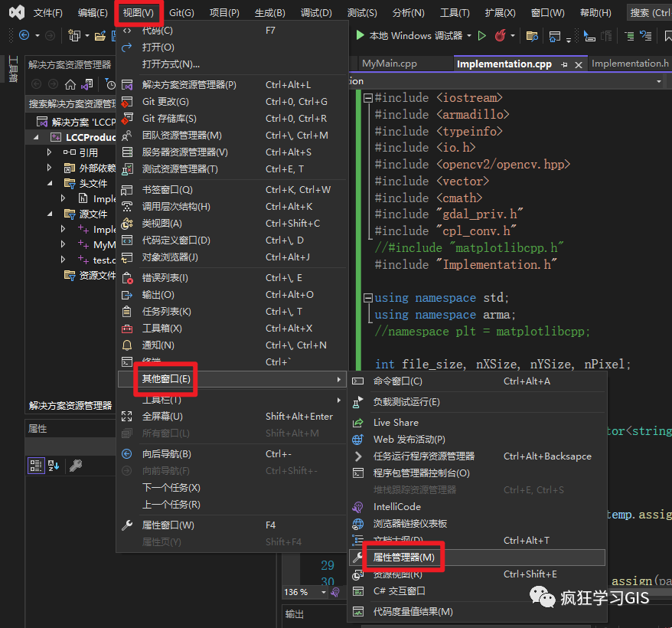Choose Live Share in the submenu

[477, 423]
